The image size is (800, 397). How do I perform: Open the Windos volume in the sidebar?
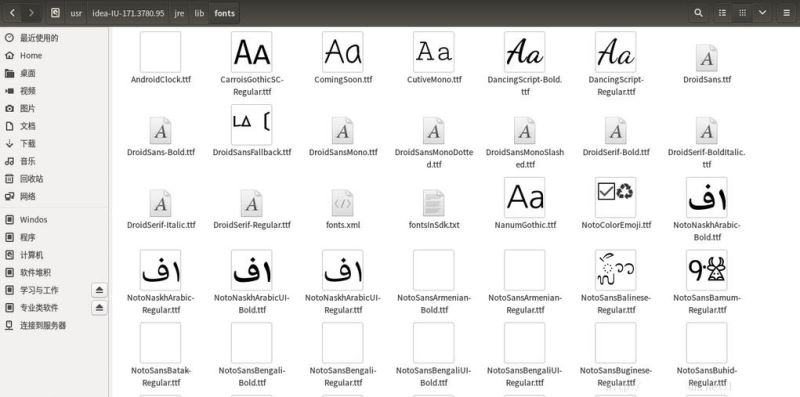33,219
